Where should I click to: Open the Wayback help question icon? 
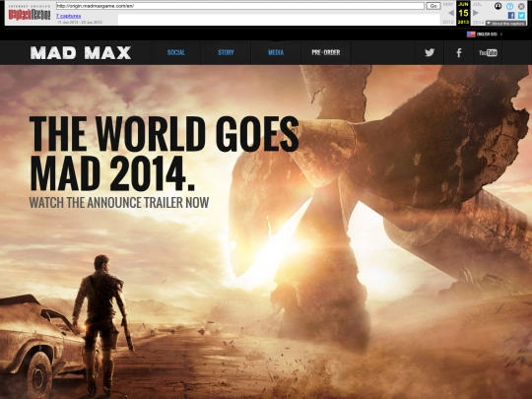(509, 6)
